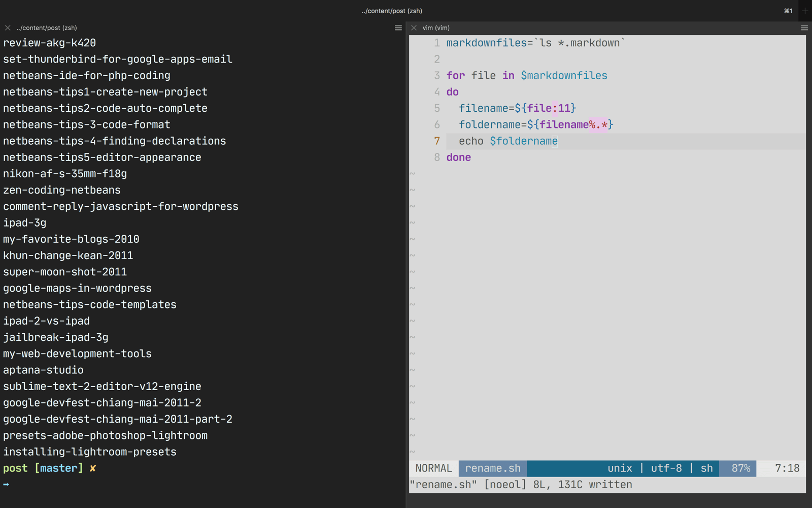Click the 'for' keyword on line 3
The image size is (812, 508).
click(x=456, y=76)
